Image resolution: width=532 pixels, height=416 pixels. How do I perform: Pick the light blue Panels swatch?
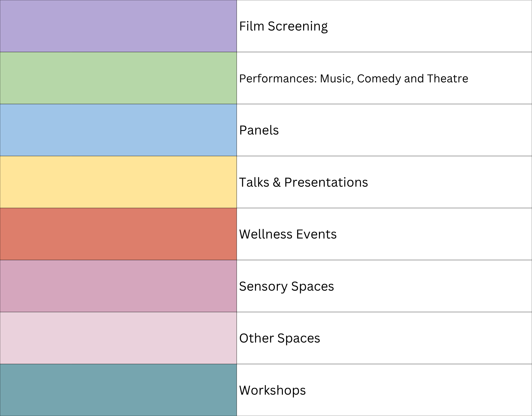118,130
